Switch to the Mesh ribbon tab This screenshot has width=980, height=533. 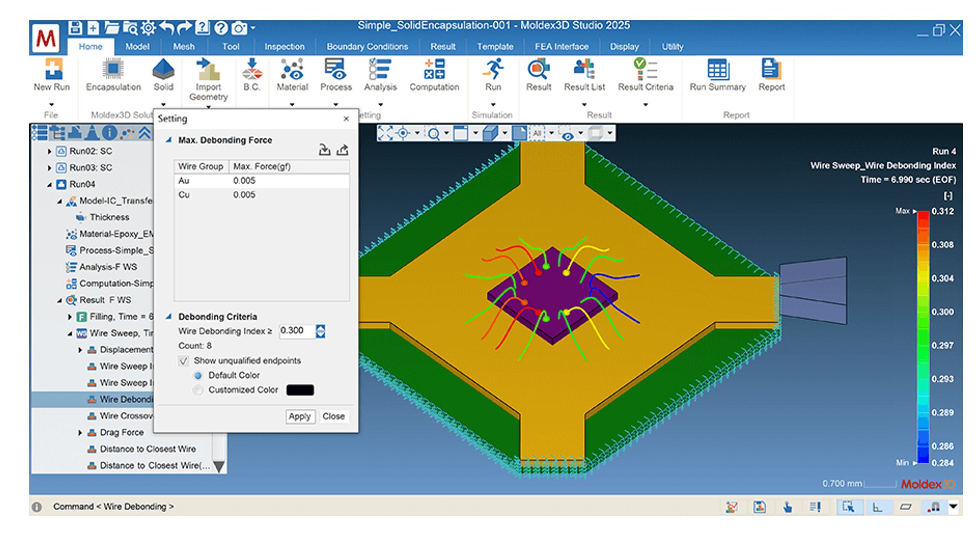click(184, 47)
